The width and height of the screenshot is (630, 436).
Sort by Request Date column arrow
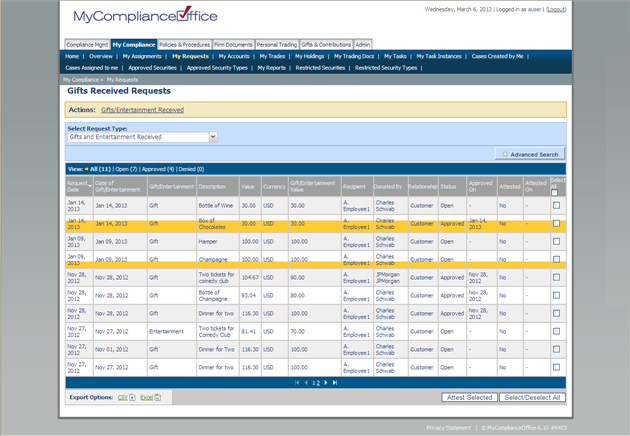pos(90,184)
